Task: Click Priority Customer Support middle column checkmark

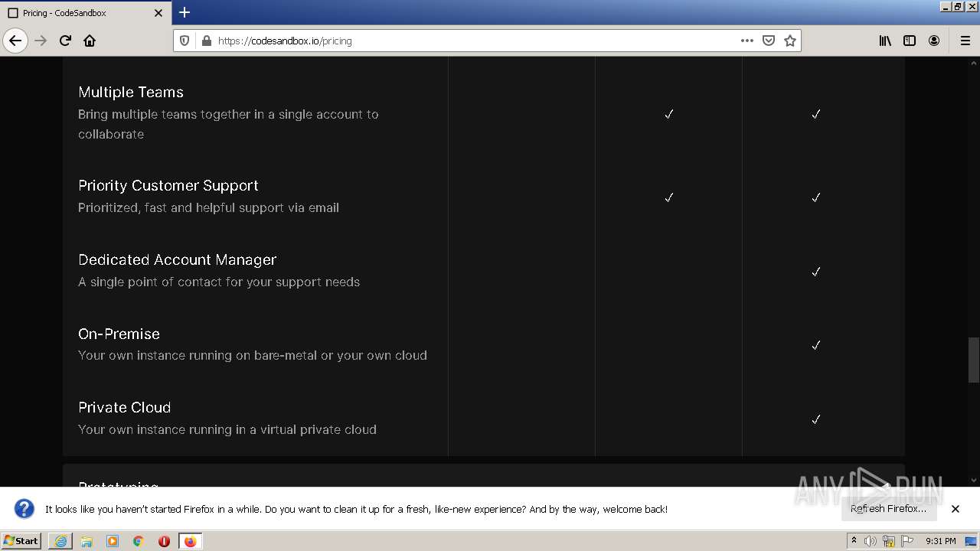Action: point(669,197)
